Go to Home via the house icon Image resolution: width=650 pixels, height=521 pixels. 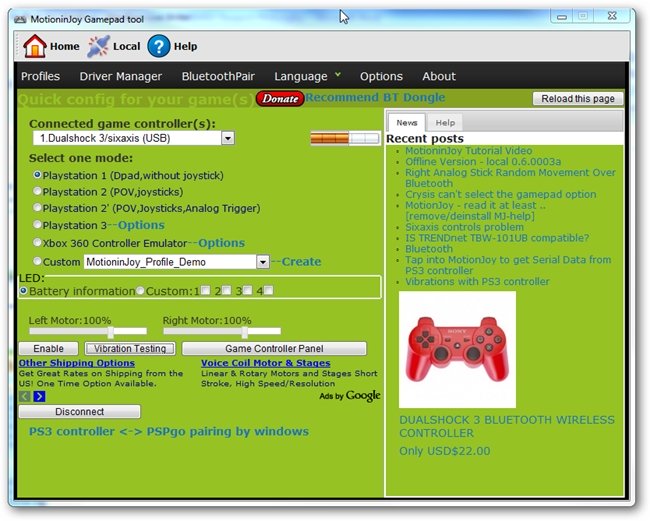coord(34,46)
